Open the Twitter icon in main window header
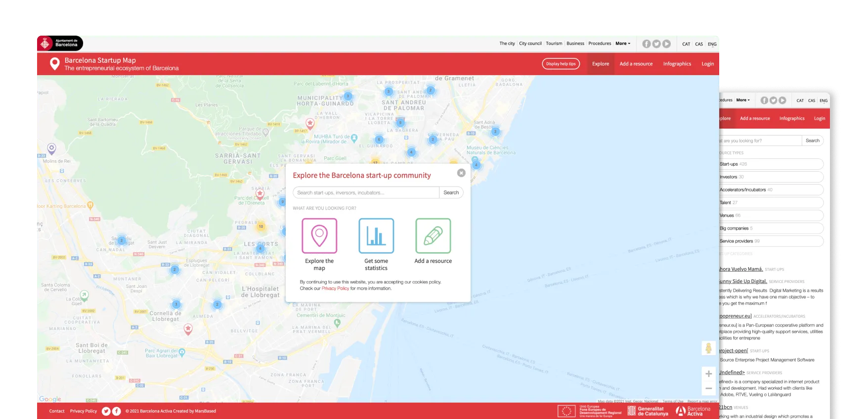The image size is (868, 419). (656, 44)
